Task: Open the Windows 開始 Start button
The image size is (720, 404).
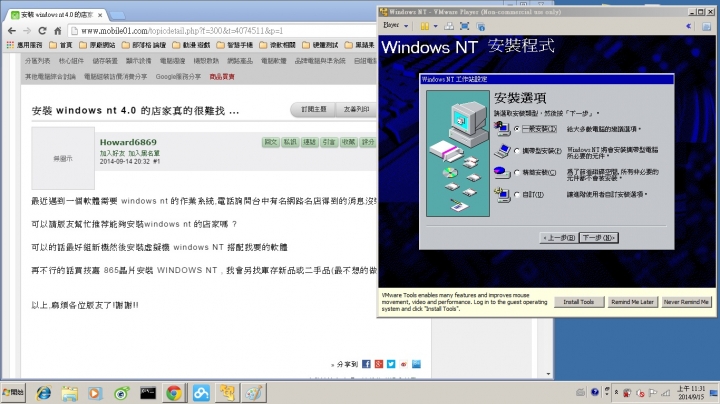Action: pyautogui.click(x=13, y=393)
